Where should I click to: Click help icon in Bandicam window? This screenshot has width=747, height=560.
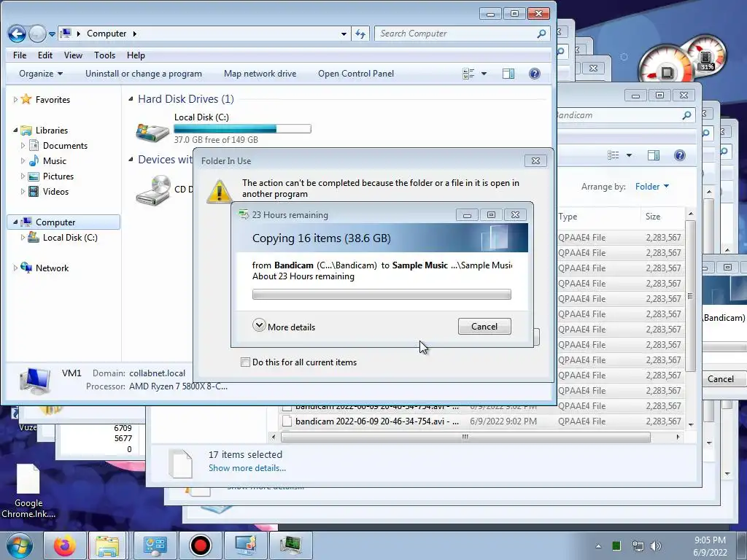680,155
